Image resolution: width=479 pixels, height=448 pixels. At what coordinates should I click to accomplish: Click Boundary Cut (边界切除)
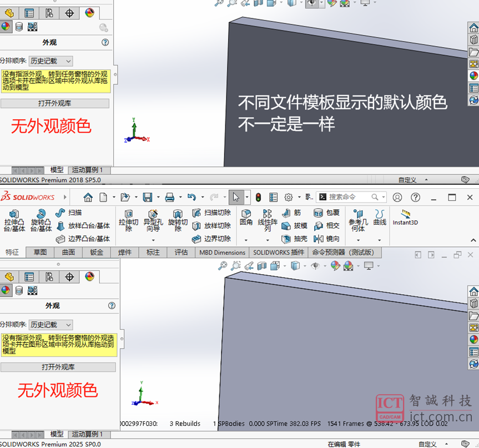[x=211, y=239]
